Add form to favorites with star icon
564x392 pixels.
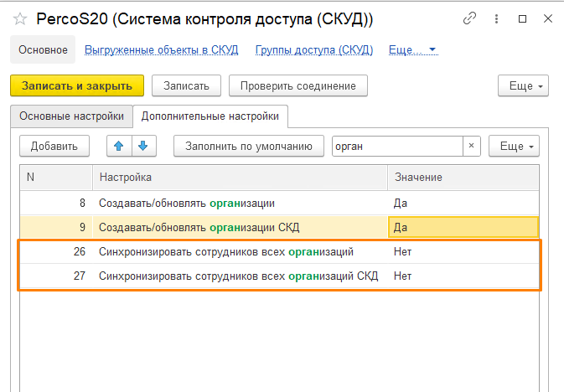click(20, 18)
